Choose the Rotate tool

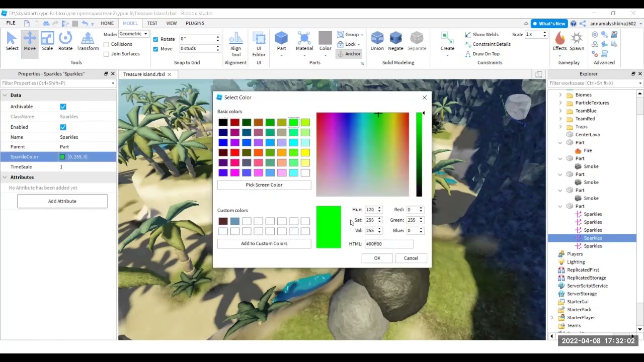pos(65,42)
